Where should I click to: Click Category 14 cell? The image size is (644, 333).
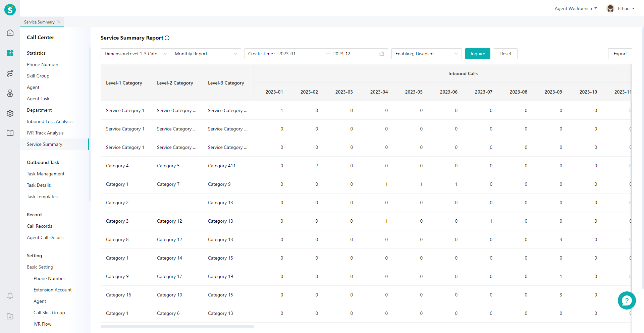point(169,258)
